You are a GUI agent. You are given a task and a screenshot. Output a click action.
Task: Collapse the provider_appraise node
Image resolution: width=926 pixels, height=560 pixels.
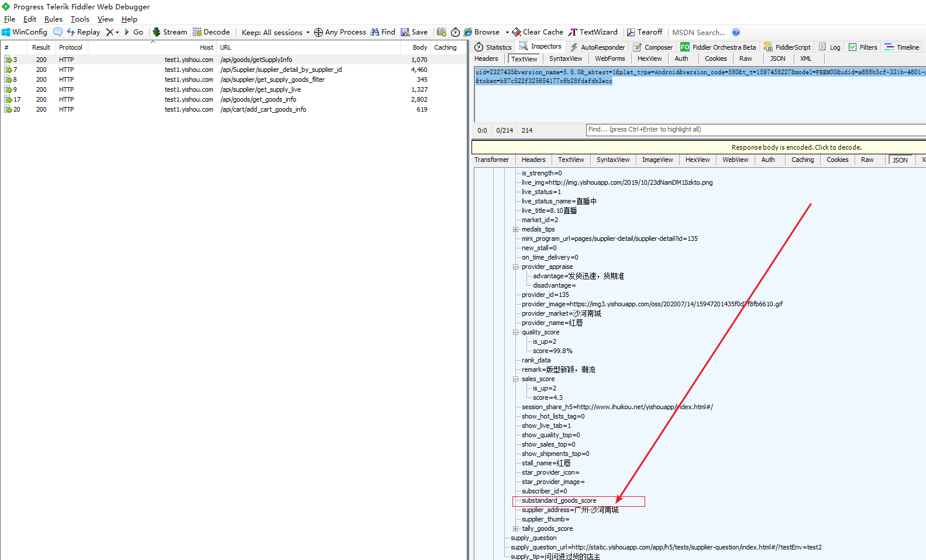pos(516,267)
